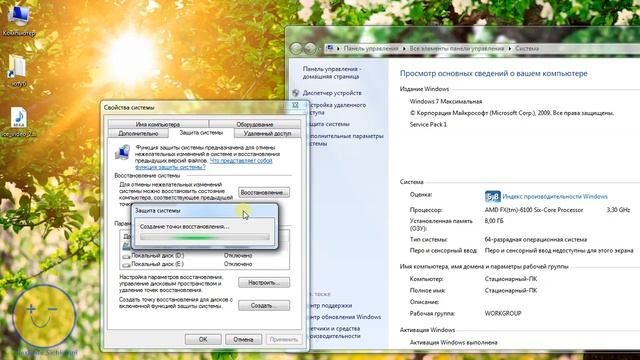
Task: Click the 8,00 ГБ memory value
Action: pos(494,221)
